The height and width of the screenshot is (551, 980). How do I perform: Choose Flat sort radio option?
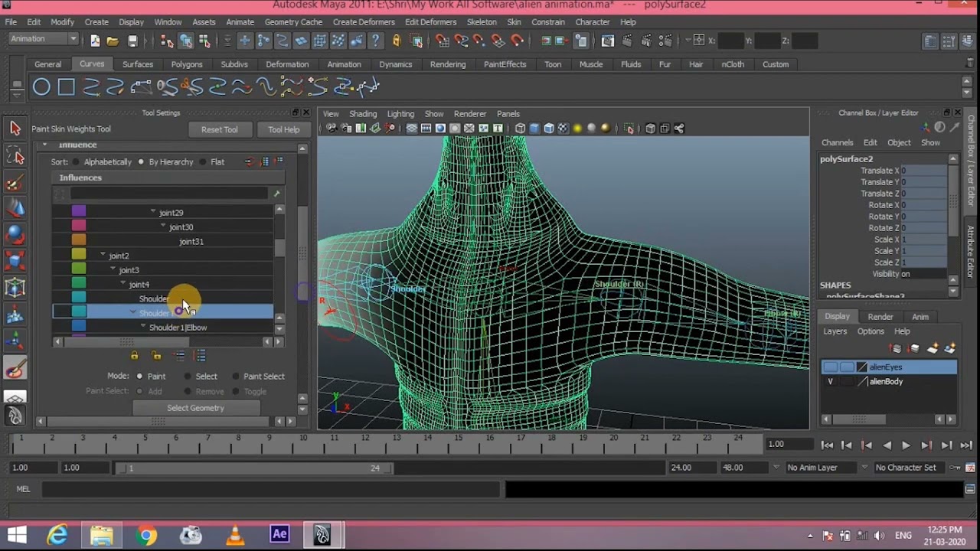202,162
